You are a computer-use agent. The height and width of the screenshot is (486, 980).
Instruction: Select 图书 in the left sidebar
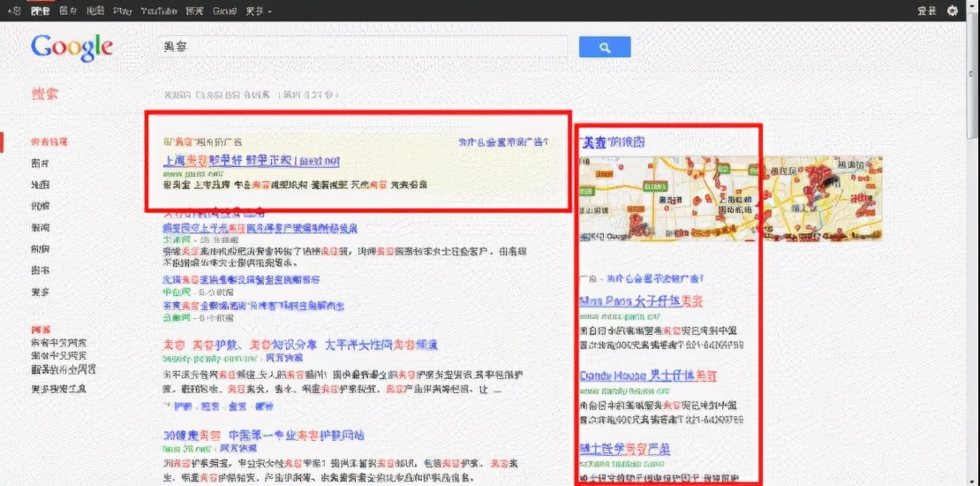pos(40,270)
